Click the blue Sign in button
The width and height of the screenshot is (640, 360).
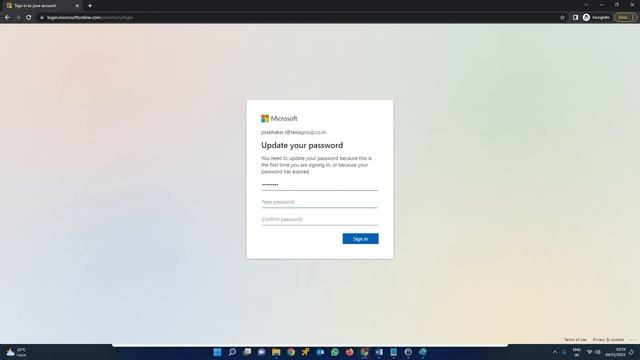pyautogui.click(x=360, y=239)
